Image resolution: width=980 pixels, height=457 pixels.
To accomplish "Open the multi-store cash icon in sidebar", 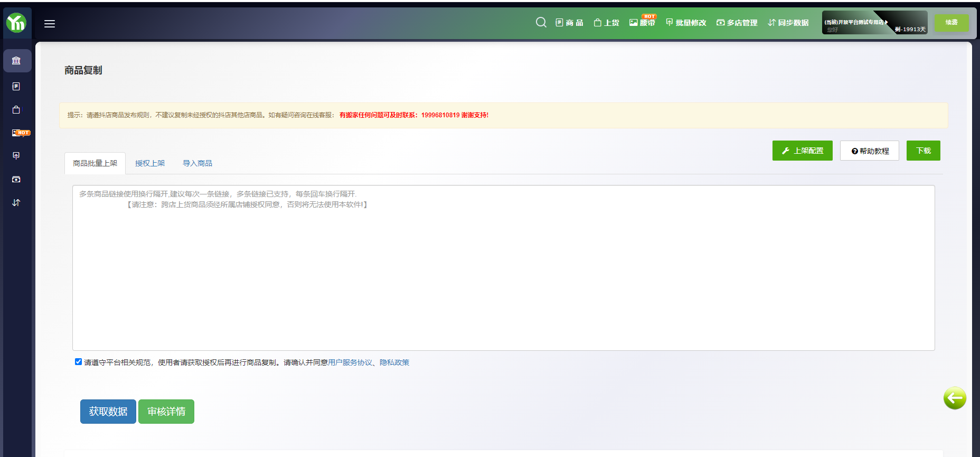I will [16, 180].
